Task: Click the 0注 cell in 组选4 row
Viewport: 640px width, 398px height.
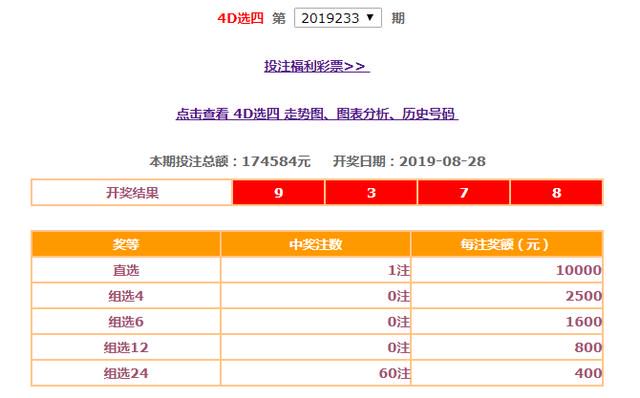Action: click(x=316, y=296)
